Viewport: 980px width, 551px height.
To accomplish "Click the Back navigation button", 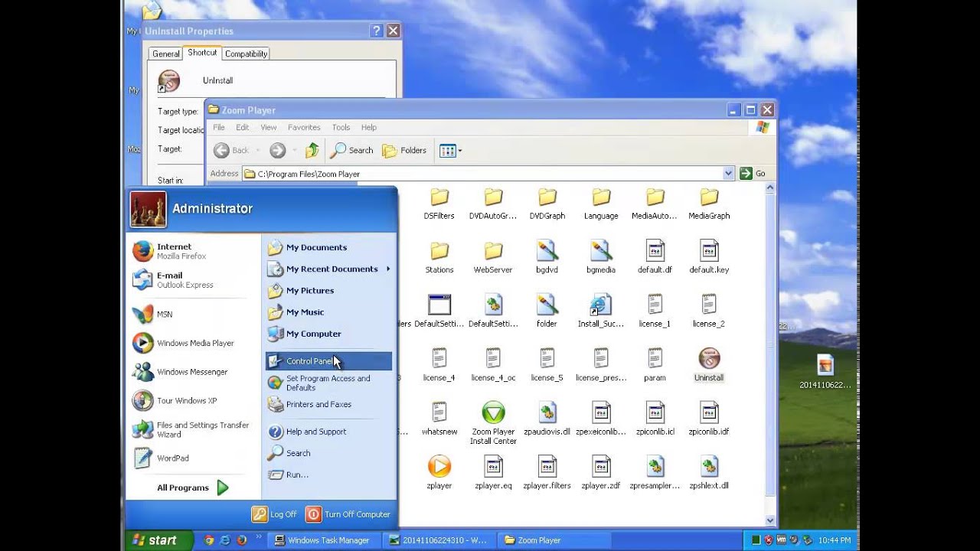I will [232, 150].
